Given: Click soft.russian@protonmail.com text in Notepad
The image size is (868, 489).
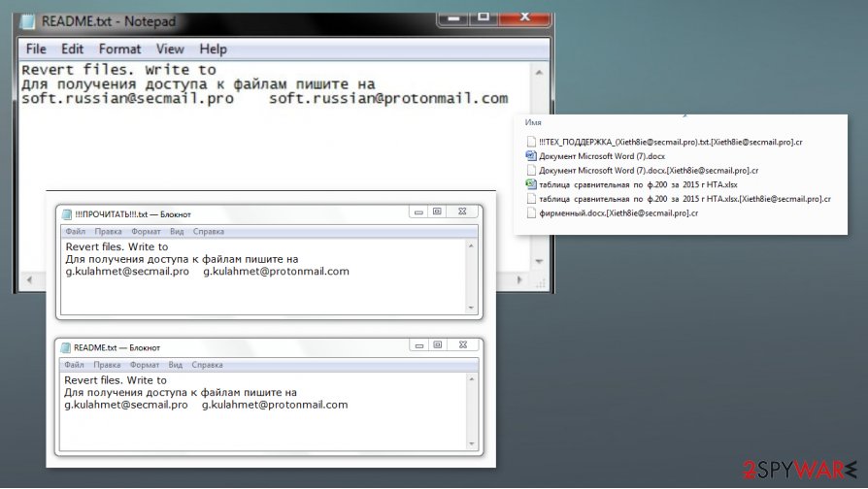Looking at the screenshot, I should [x=388, y=98].
